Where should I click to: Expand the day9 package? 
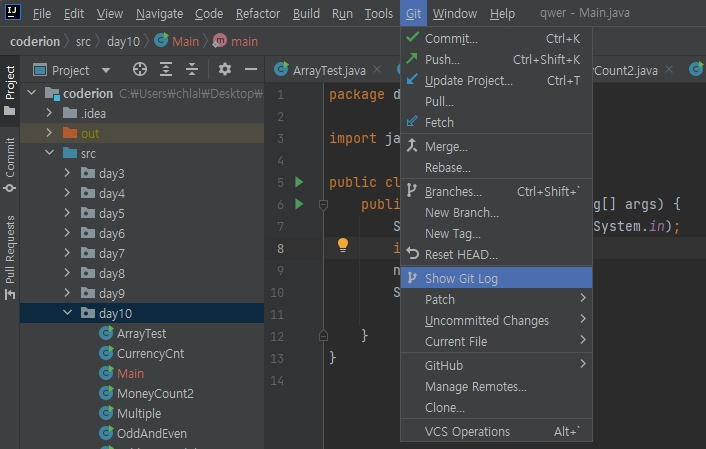[x=67, y=293]
